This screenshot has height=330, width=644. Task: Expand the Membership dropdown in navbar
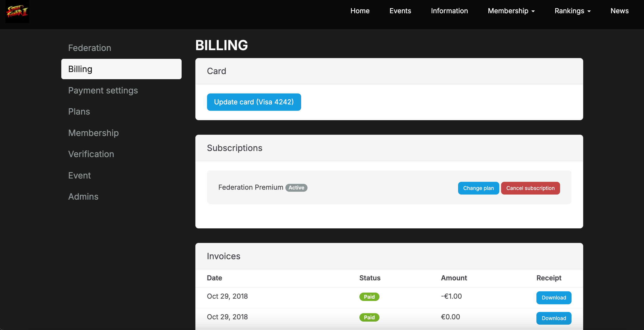pyautogui.click(x=511, y=11)
